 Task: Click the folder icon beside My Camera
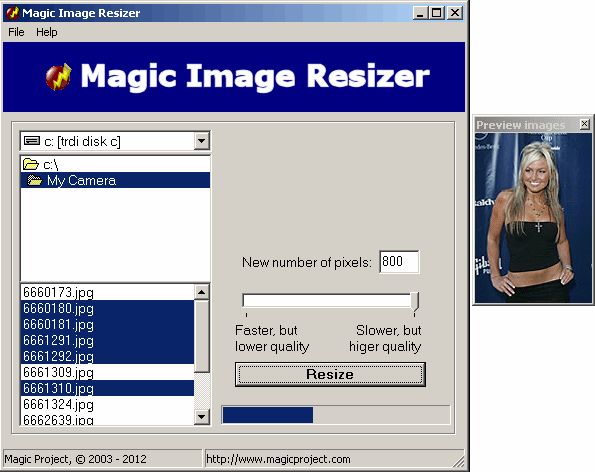coord(35,180)
